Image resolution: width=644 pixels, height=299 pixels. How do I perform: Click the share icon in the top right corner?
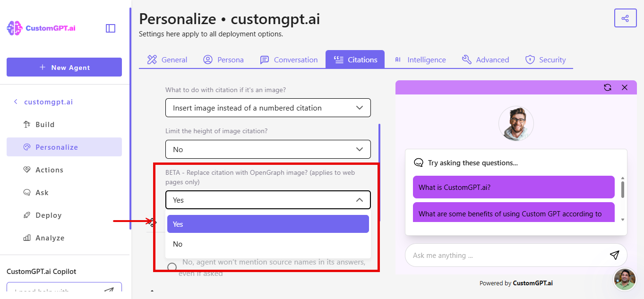625,17
